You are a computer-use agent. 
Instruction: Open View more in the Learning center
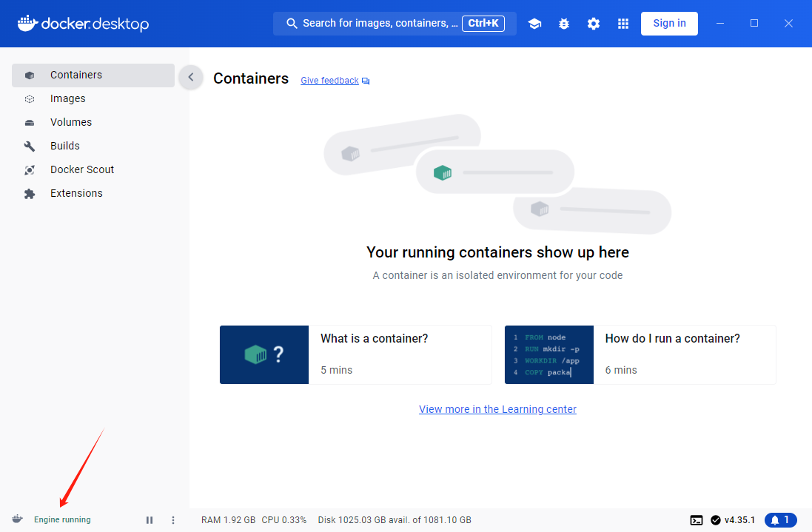click(497, 409)
